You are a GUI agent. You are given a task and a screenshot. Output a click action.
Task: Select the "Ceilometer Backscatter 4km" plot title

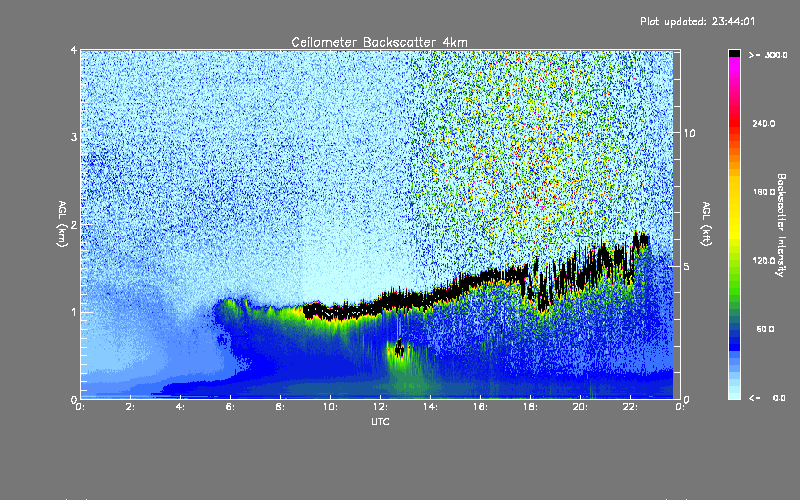coord(379,42)
